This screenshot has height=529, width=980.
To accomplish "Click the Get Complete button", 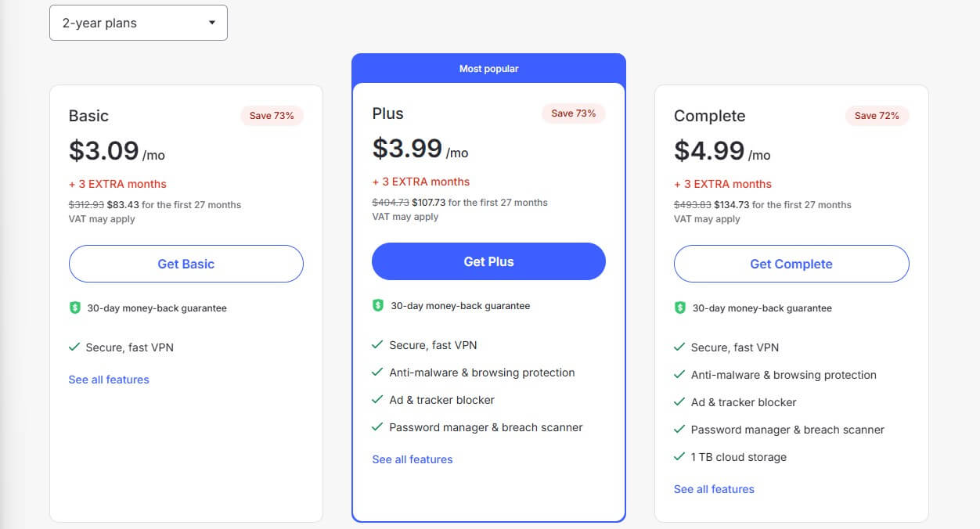I will tap(791, 264).
